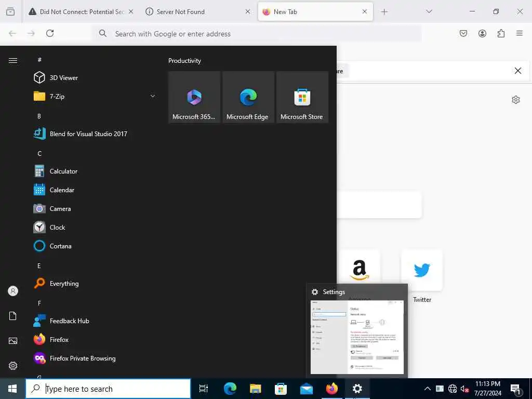
Task: Click the Microsoft Edge tile
Action: 248,97
